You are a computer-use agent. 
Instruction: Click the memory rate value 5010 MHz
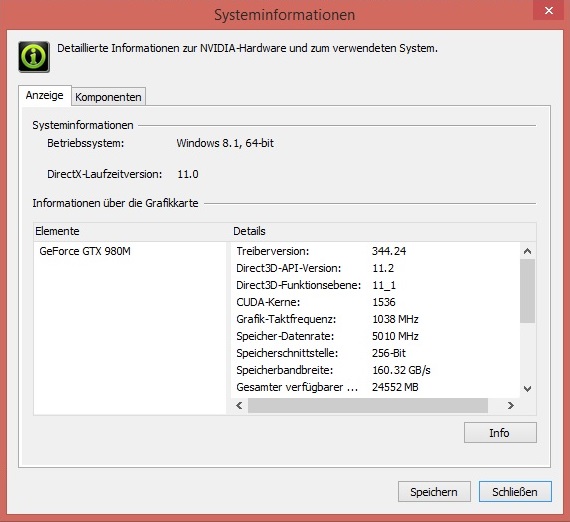[396, 336]
